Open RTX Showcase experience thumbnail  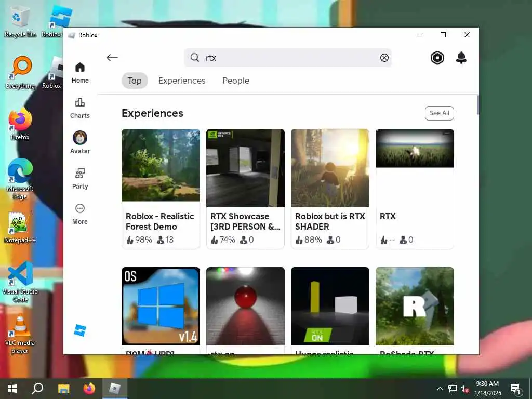(x=245, y=168)
